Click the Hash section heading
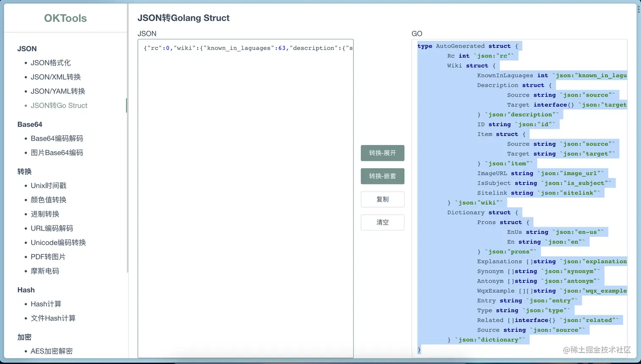The image size is (641, 364). point(26,290)
